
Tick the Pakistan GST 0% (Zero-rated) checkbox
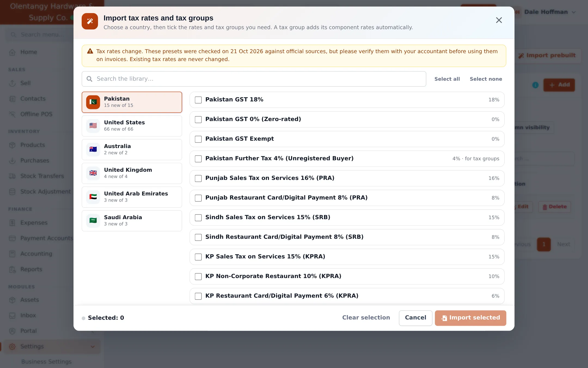pyautogui.click(x=198, y=119)
